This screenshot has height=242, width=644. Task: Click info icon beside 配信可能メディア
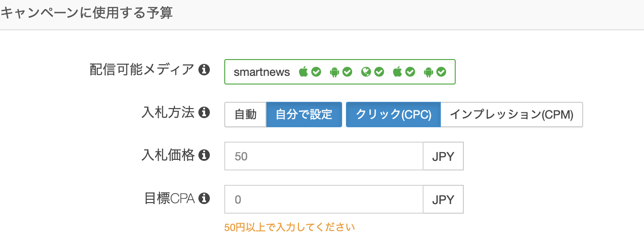point(204,70)
